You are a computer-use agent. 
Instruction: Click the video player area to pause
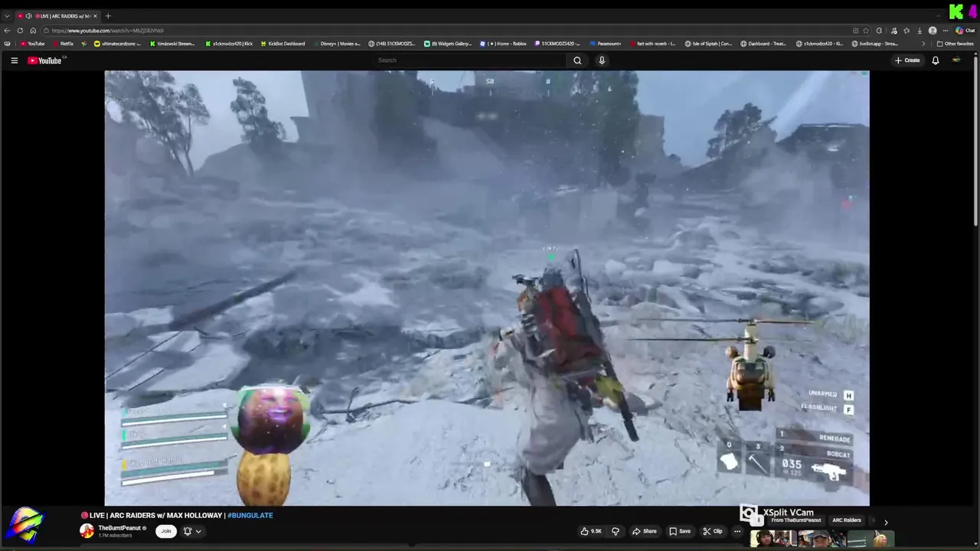click(x=487, y=288)
